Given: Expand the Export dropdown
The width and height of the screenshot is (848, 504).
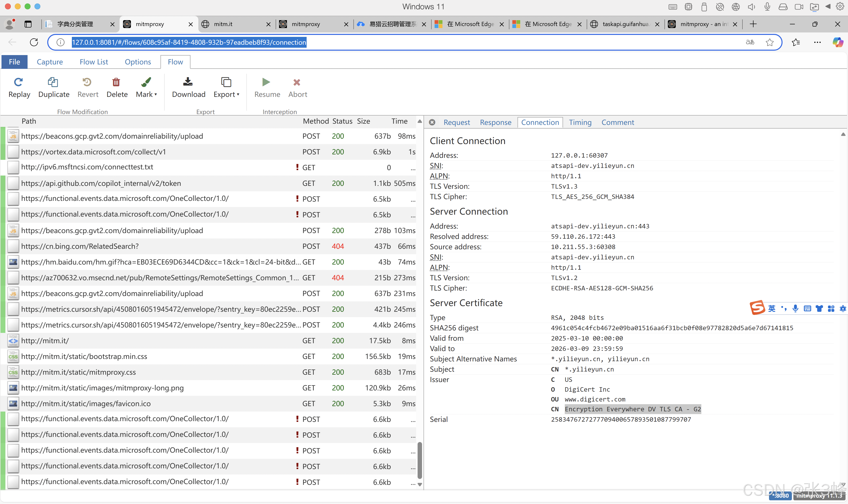Looking at the screenshot, I should tap(226, 94).
